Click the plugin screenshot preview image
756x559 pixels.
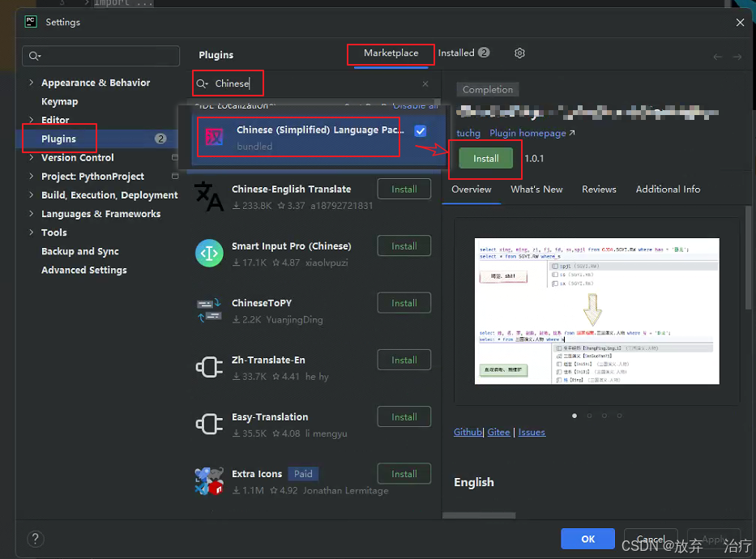click(x=597, y=311)
